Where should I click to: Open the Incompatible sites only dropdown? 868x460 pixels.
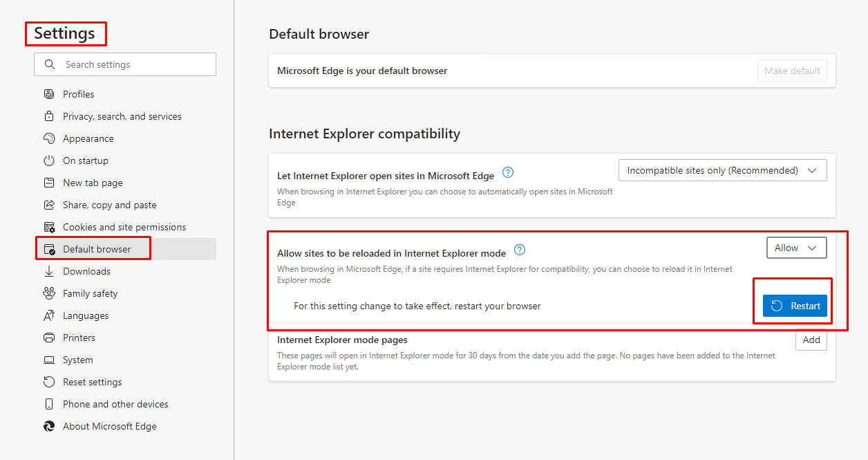[721, 169]
